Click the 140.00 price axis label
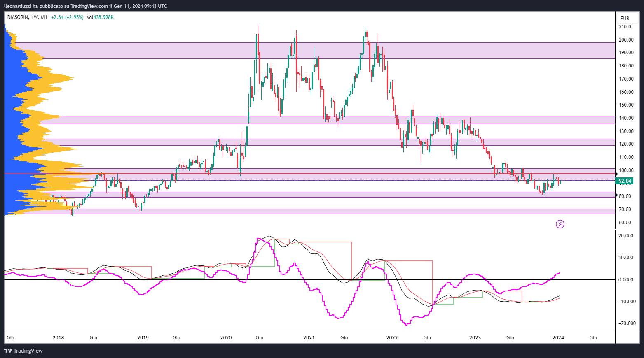 626,118
